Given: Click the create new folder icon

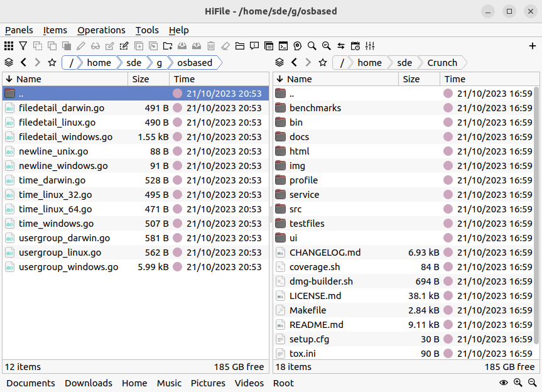Looking at the screenshot, I should tap(168, 46).
